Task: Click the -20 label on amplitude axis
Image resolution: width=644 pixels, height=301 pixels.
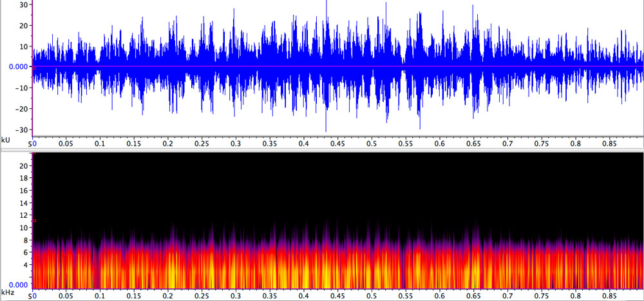Action: tap(21, 108)
